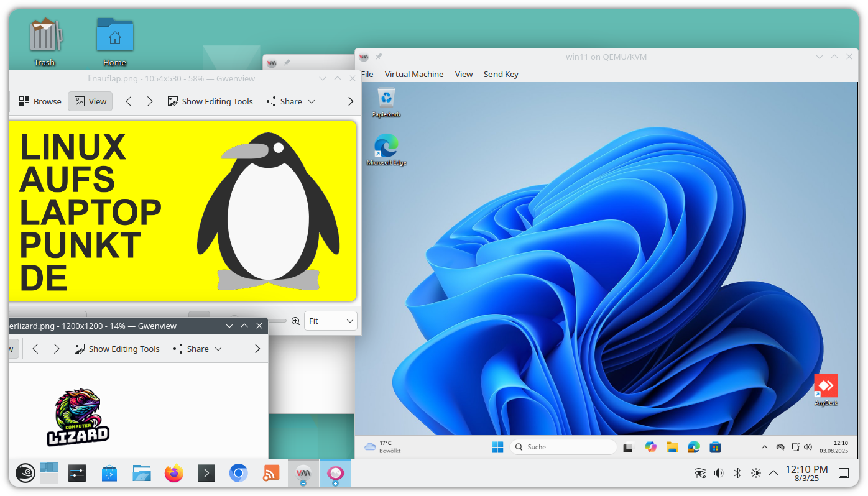868x496 pixels.
Task: Open the Virtual Machine menu
Action: click(414, 74)
